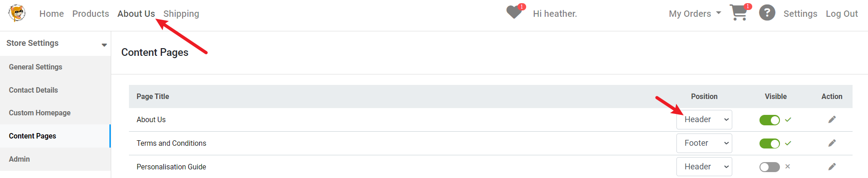The width and height of the screenshot is (868, 178).
Task: Go to Shipping in the top navigation
Action: (x=181, y=14)
